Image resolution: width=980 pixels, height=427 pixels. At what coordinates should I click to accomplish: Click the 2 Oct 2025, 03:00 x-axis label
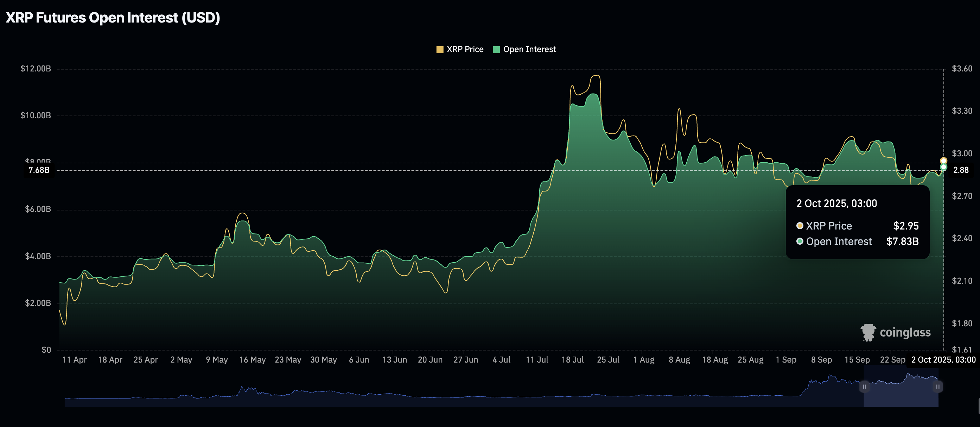click(x=943, y=360)
